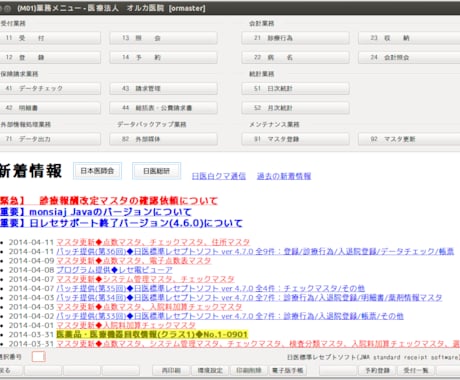Screen dimensions: 460x380
Task: Open the 43 請求管理 button
Action: coord(163,88)
